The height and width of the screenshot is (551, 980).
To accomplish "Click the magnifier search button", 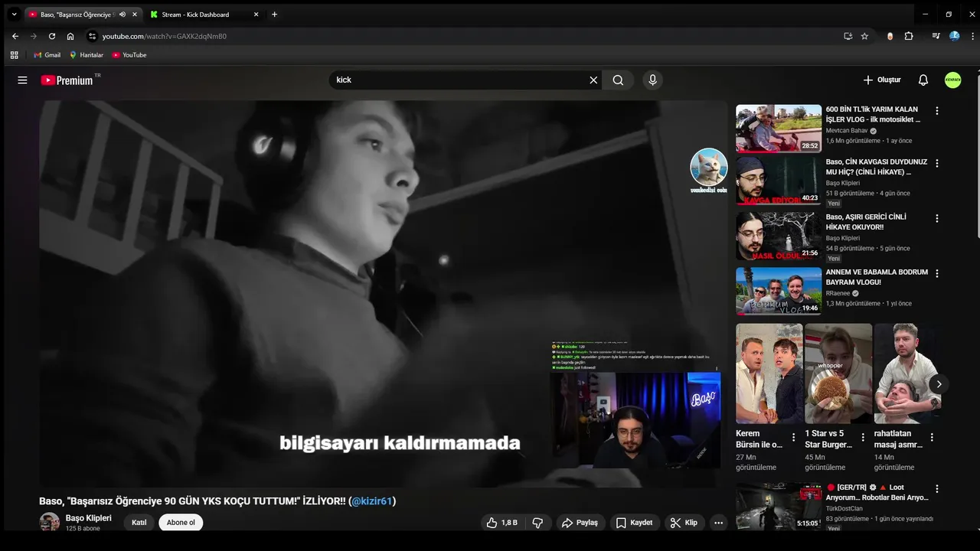I will coord(618,80).
